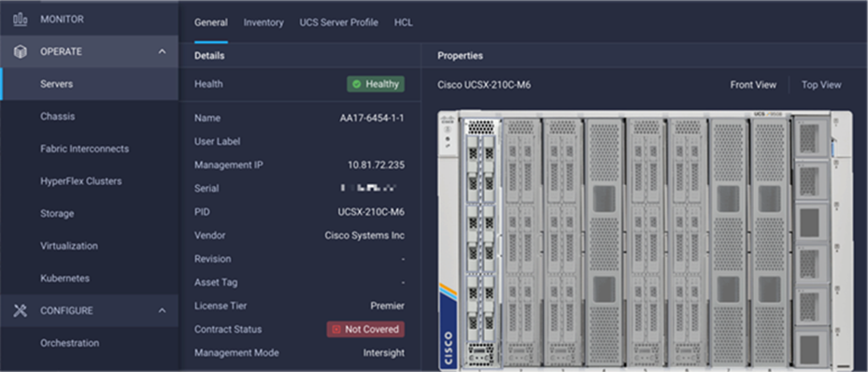868x372 pixels.
Task: Click the Configure tools icon
Action: point(21,310)
